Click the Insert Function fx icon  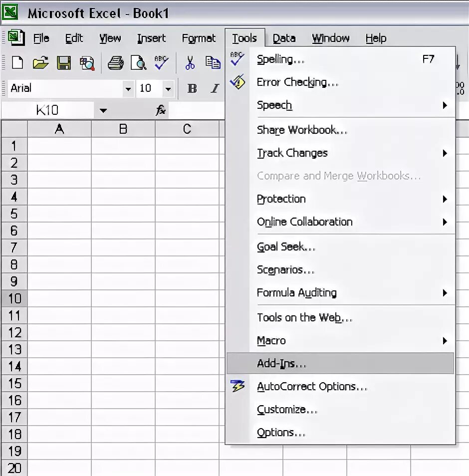pos(161,110)
